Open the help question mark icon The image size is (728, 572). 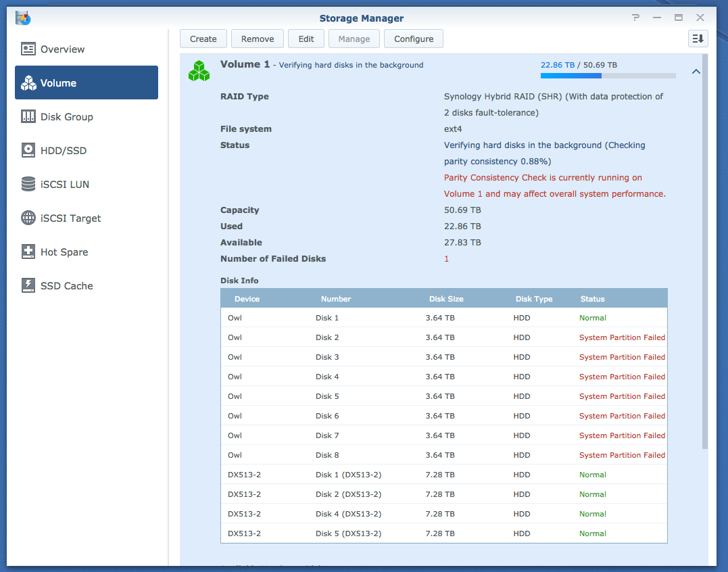(x=635, y=18)
